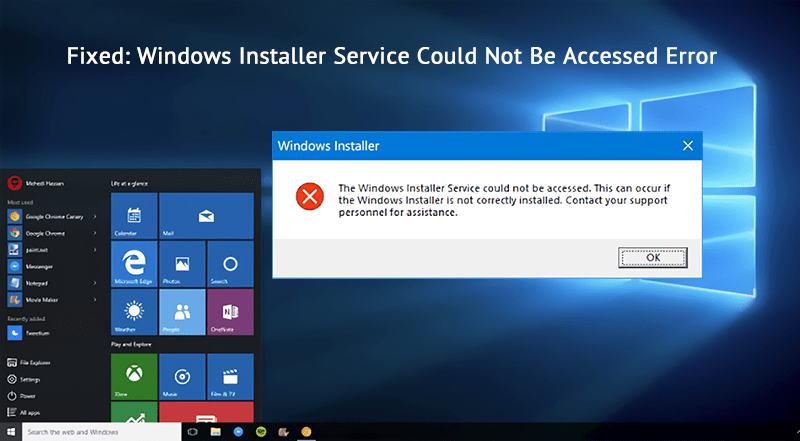The width and height of the screenshot is (800, 441).
Task: Click the user account avatar in Start menu
Action: (14, 183)
